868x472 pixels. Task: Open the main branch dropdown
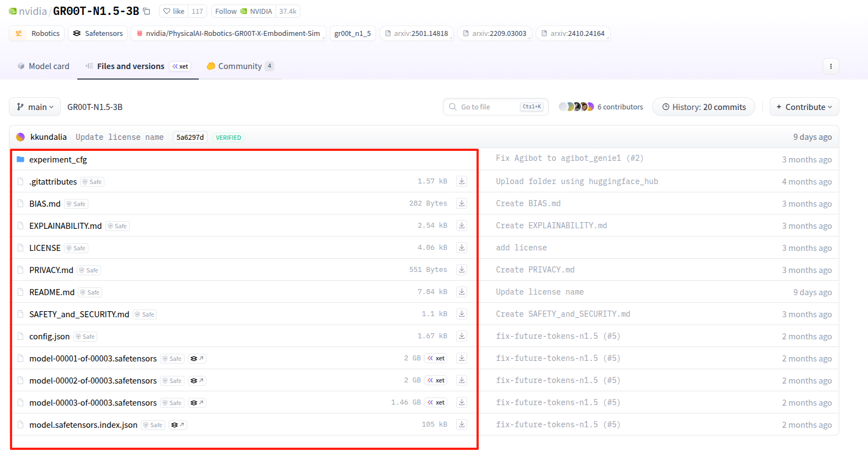(35, 107)
